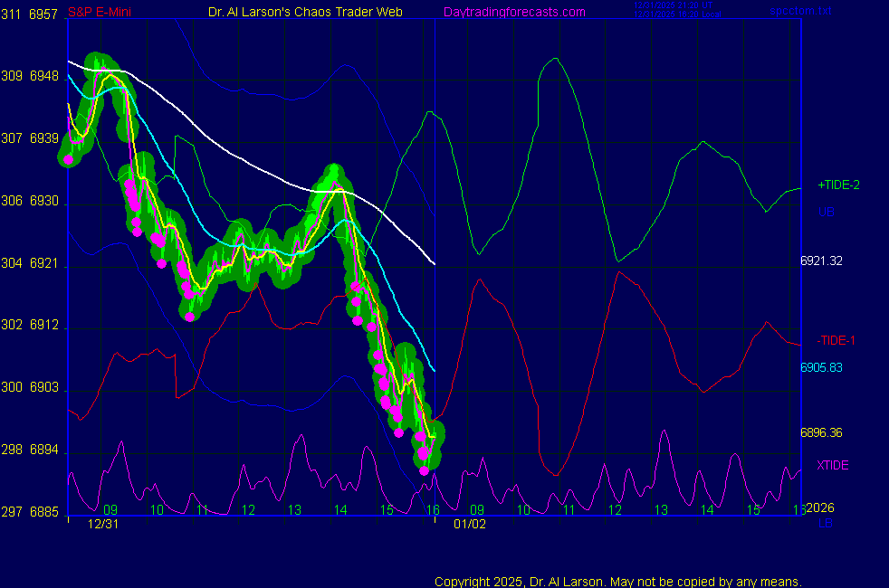Viewport: 889px width, 588px height.
Task: Click the green +TIDE-2 legend label
Action: coord(838,185)
